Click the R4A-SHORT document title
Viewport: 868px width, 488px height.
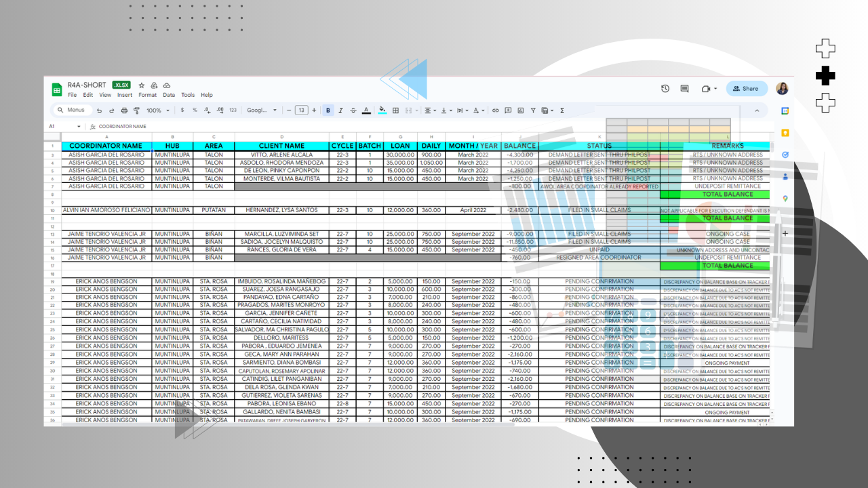tap(87, 85)
